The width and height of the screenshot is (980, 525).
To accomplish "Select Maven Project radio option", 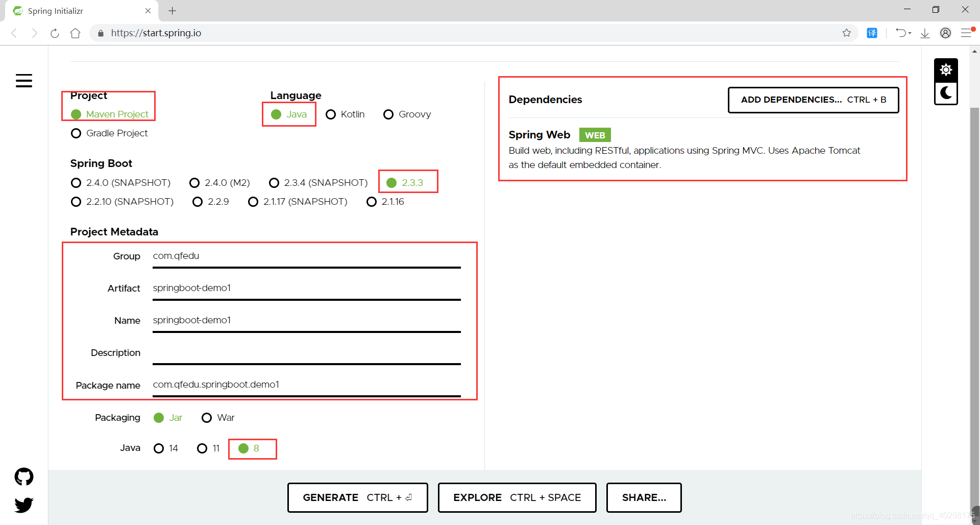I will point(110,114).
